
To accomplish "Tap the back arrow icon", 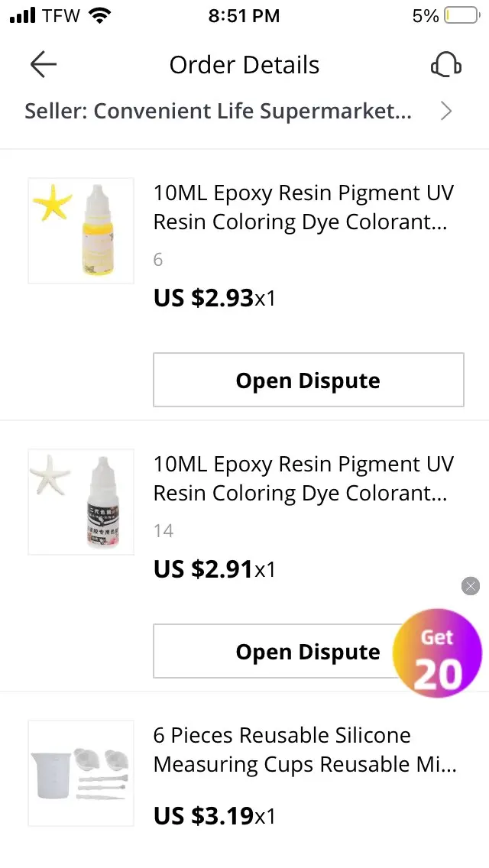I will pyautogui.click(x=44, y=65).
